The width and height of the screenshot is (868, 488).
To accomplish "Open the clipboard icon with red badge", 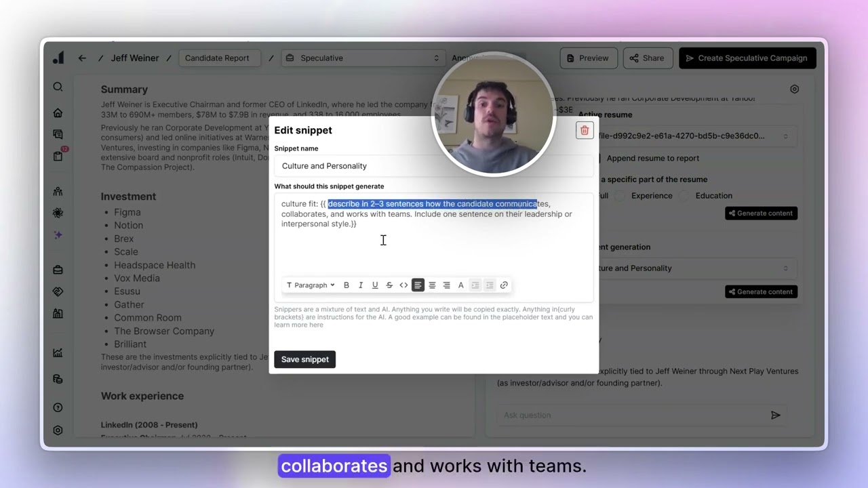I will coord(58,155).
